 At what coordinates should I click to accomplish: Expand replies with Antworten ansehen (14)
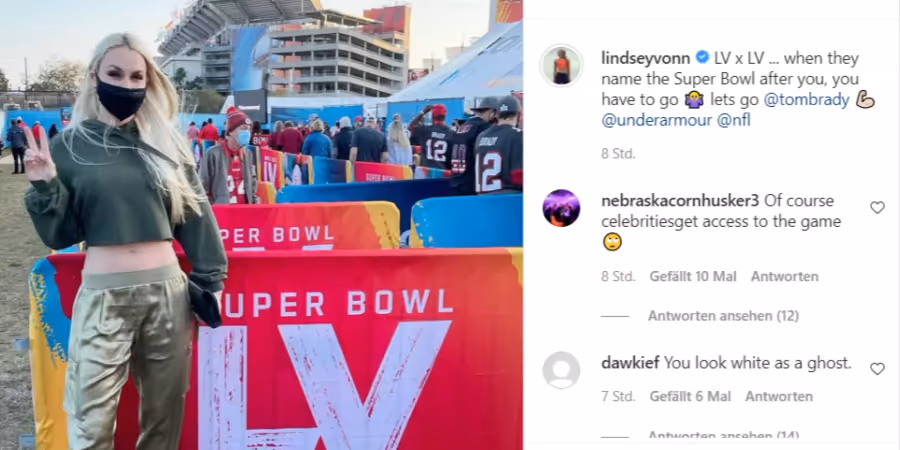pos(723,436)
